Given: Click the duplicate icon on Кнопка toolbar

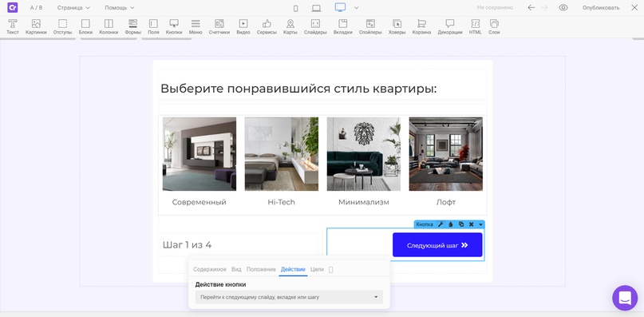Looking at the screenshot, I should coord(460,224).
